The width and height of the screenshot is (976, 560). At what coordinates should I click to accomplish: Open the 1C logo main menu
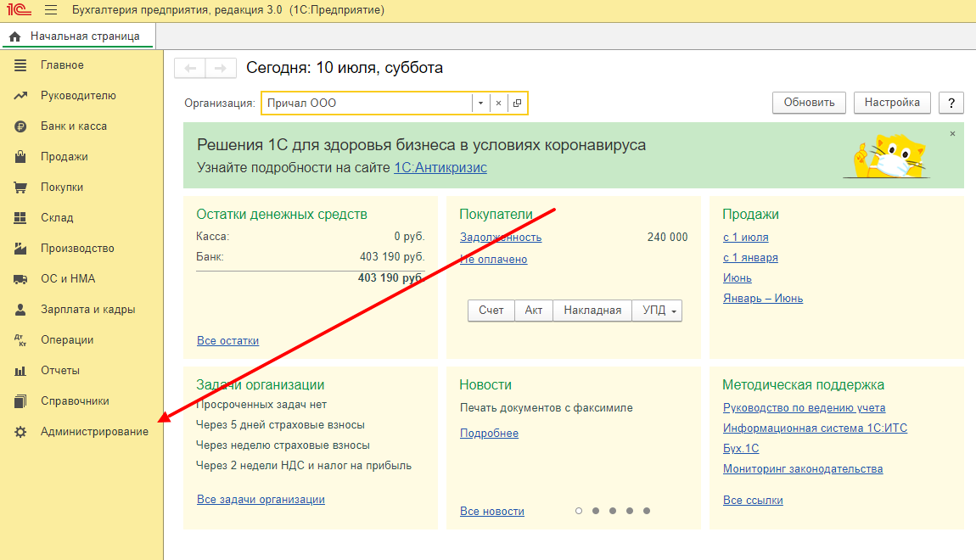coord(19,10)
